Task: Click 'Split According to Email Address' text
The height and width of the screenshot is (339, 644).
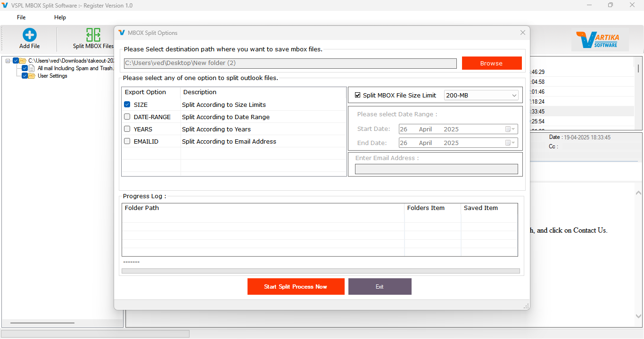Action: pos(229,141)
